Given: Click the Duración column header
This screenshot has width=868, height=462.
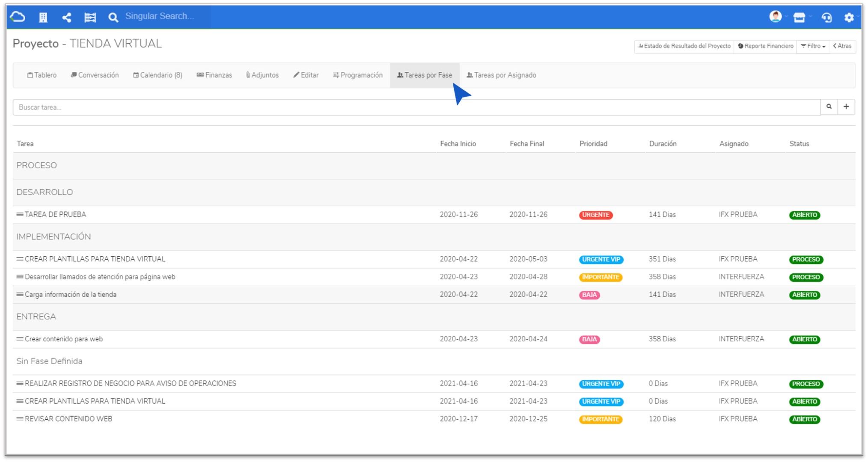Looking at the screenshot, I should tap(663, 144).
